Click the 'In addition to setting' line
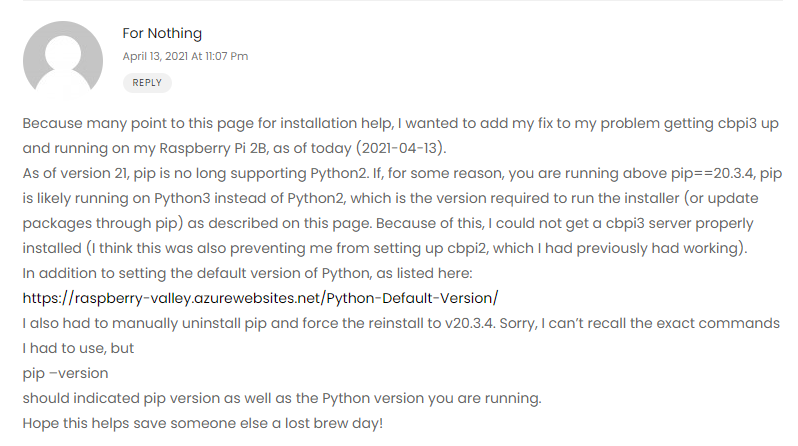The width and height of the screenshot is (798, 446). pyautogui.click(x=247, y=273)
